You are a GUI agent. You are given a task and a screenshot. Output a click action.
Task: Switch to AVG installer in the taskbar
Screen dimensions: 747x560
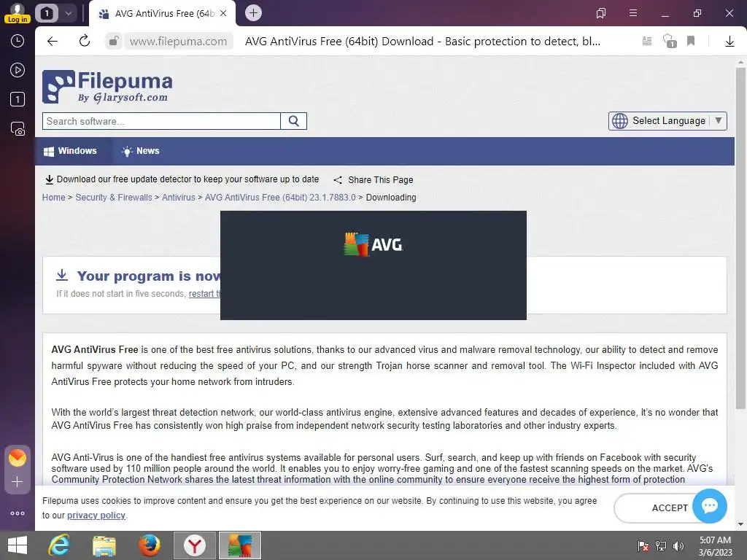pos(239,545)
